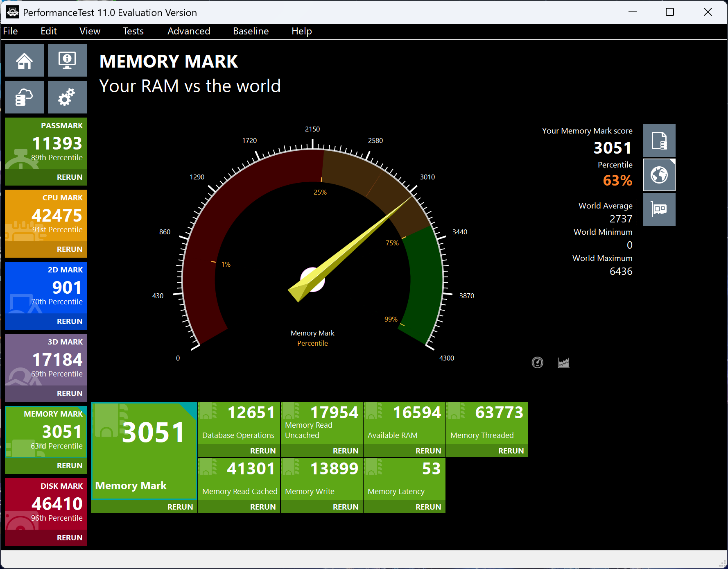
Task: Open baseline management via the cloud database icon
Action: (24, 97)
